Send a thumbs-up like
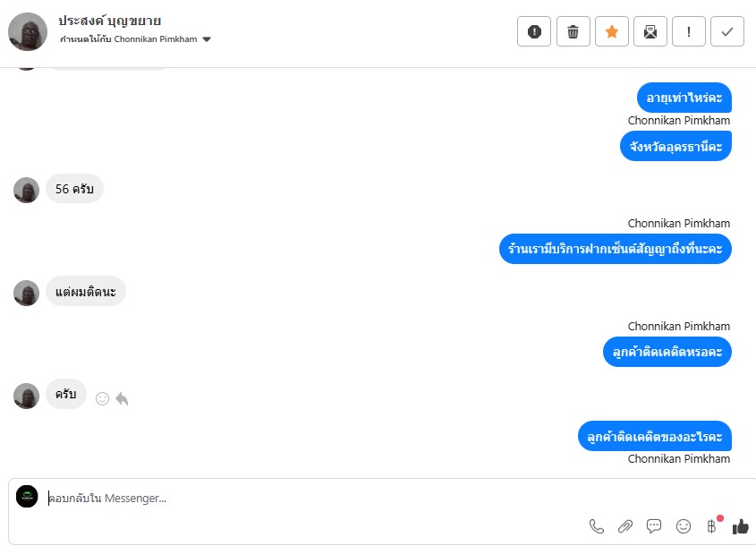The image size is (756, 546). point(741,526)
